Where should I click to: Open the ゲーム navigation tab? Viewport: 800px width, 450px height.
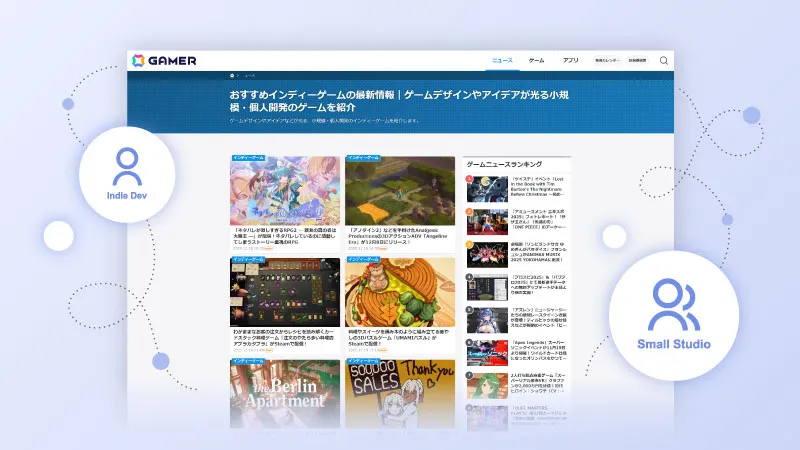536,60
